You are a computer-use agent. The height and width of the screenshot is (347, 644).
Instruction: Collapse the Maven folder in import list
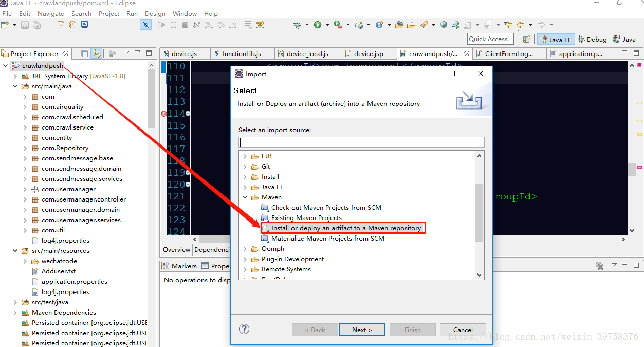pos(245,197)
